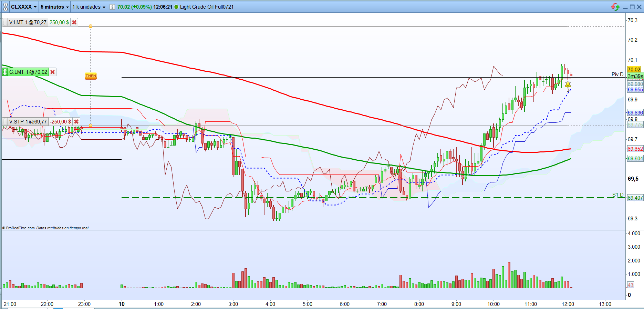Click the orange THEN order link badge
The width and height of the screenshot is (644, 309).
[x=91, y=76]
